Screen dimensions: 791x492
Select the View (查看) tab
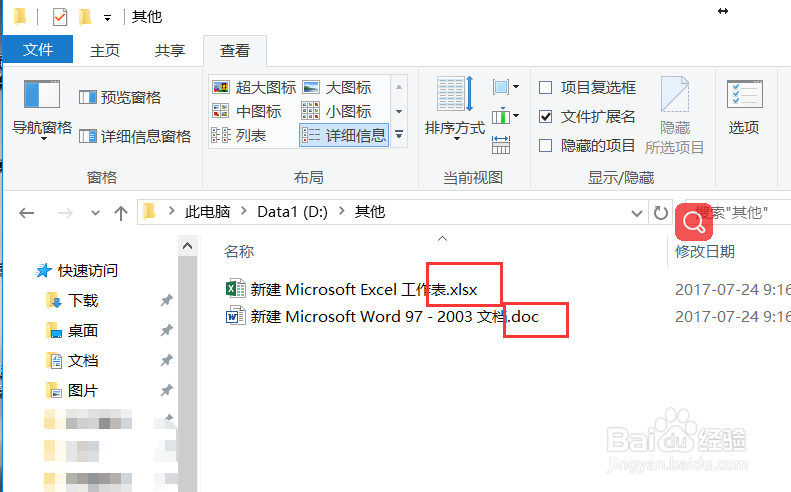pyautogui.click(x=235, y=50)
